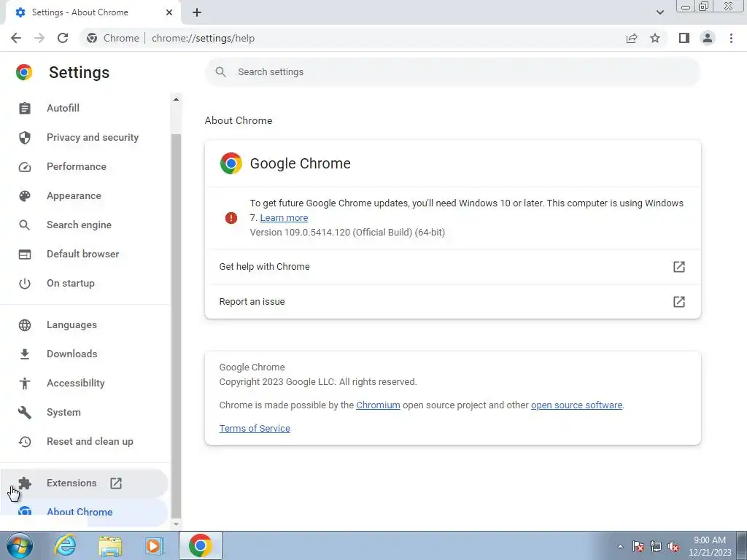Click sidebar scrollbar down arrow
The height and width of the screenshot is (560, 747).
click(x=176, y=524)
